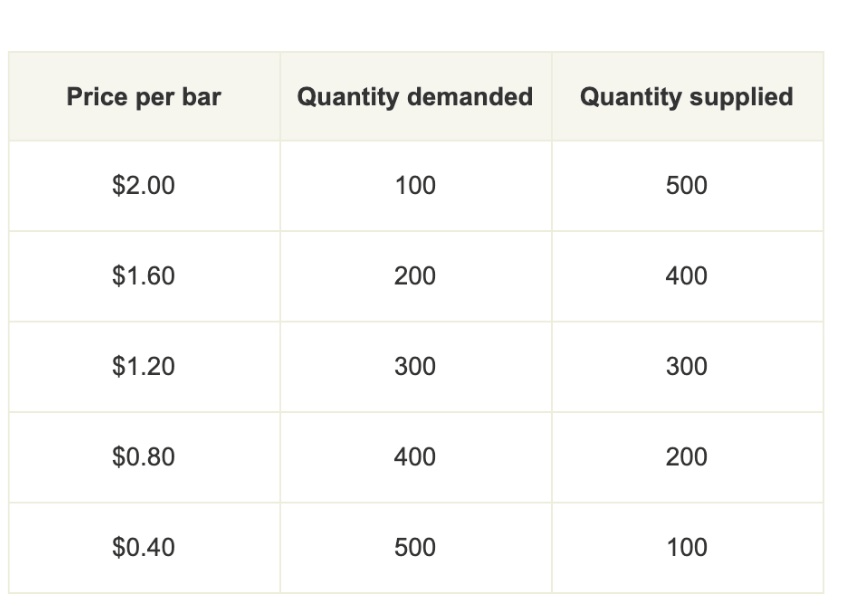Viewport: 848px width, 612px height.
Task: Click quantity demanded 300 in the $1.20 row
Action: pos(415,367)
